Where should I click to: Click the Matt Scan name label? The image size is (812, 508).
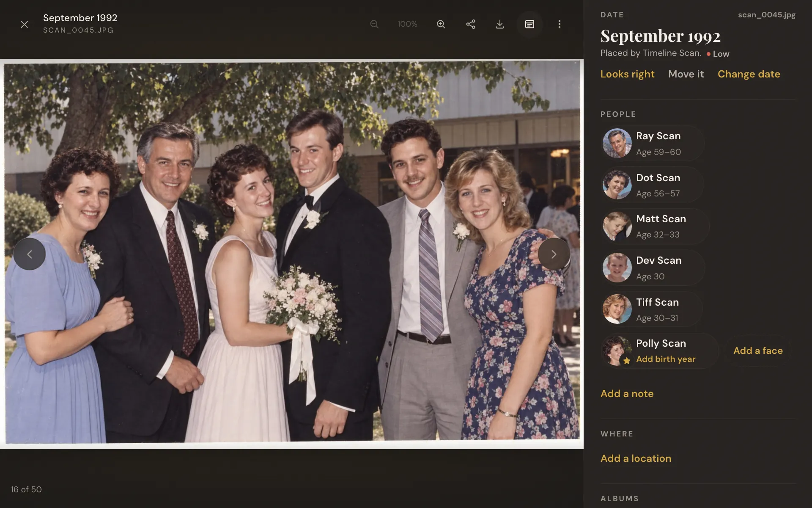[x=661, y=219]
